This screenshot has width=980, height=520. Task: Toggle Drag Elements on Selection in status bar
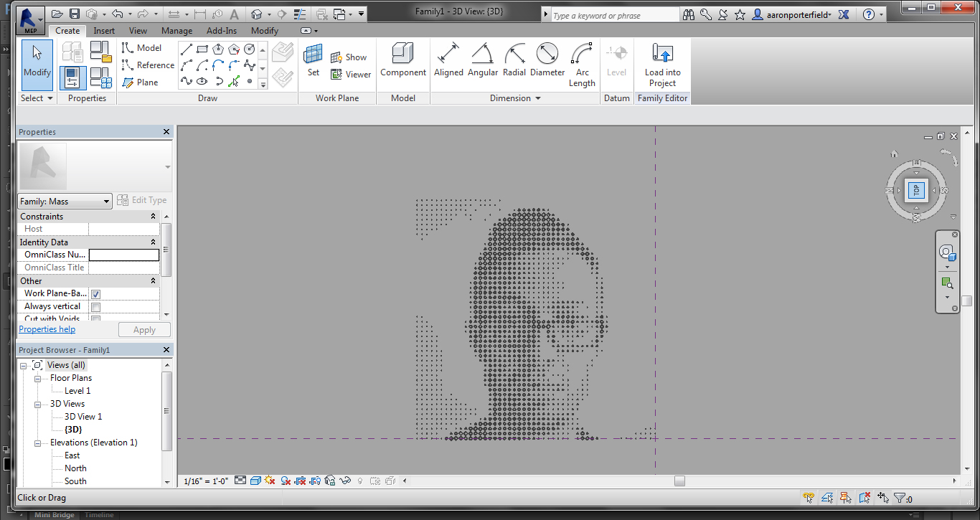883,498
